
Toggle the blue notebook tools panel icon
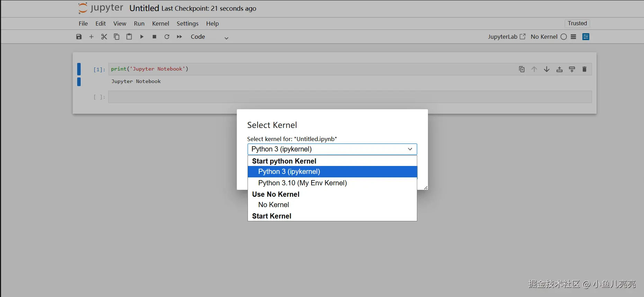586,37
